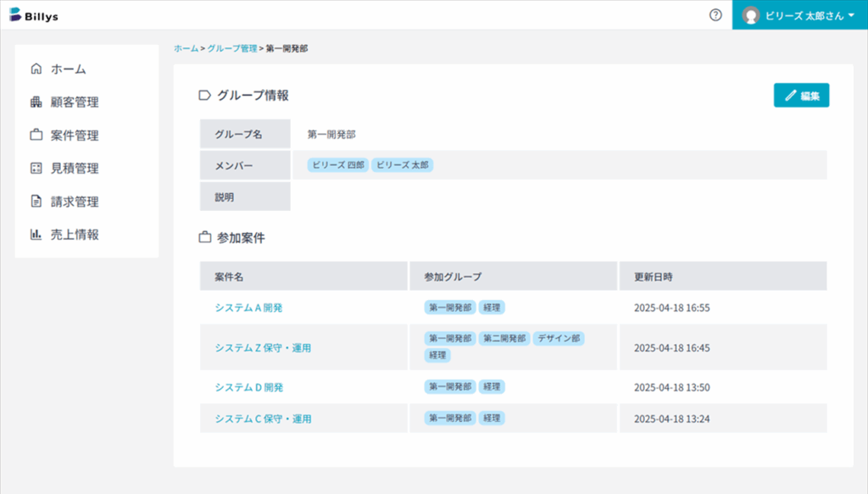Click the グループ名 row label

click(x=245, y=134)
